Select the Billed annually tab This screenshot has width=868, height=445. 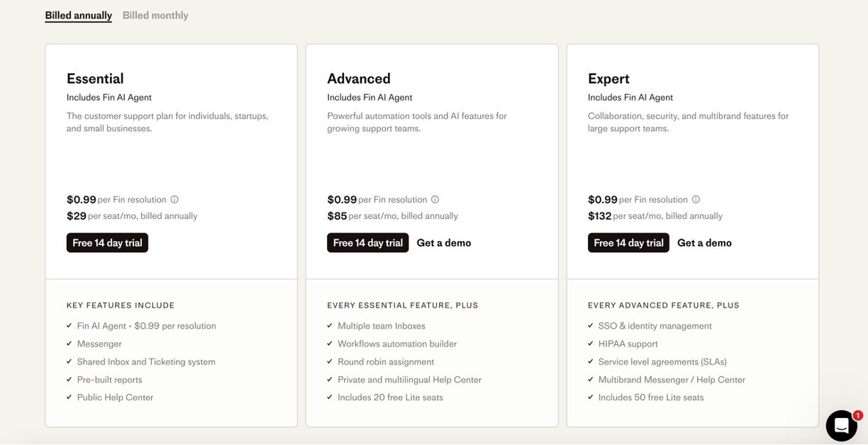[x=78, y=16]
